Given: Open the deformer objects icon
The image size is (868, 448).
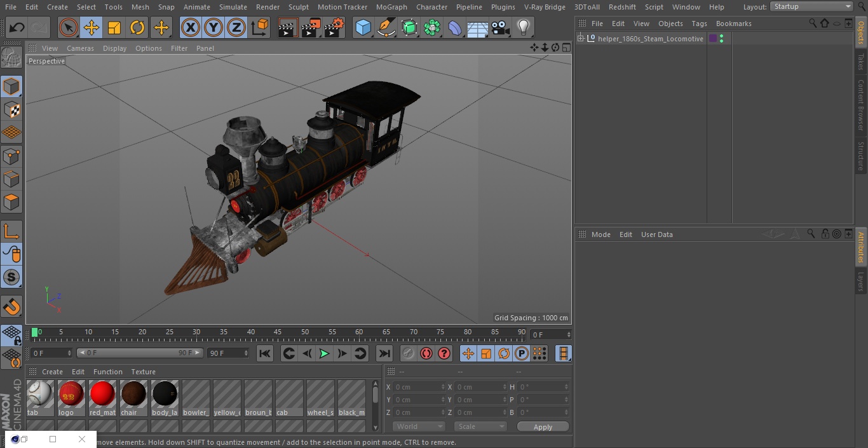Looking at the screenshot, I should [454, 27].
